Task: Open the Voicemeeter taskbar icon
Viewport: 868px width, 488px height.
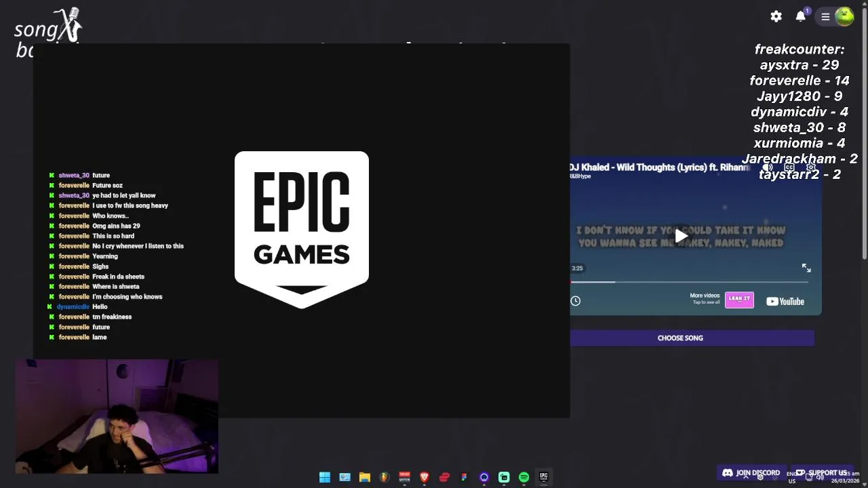Action: (x=404, y=477)
